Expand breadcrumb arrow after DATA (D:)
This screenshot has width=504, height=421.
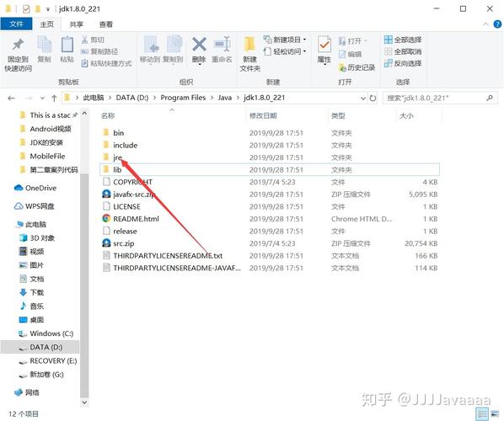[154, 98]
